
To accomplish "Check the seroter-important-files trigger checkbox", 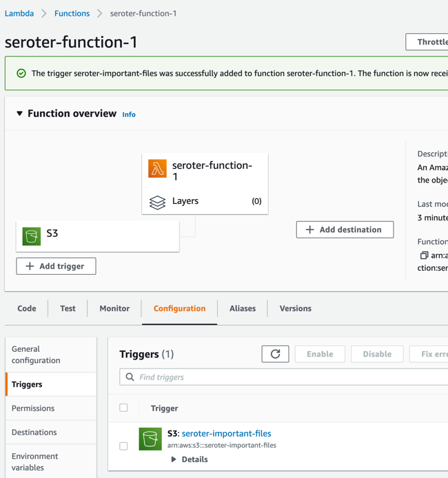I will click(124, 446).
